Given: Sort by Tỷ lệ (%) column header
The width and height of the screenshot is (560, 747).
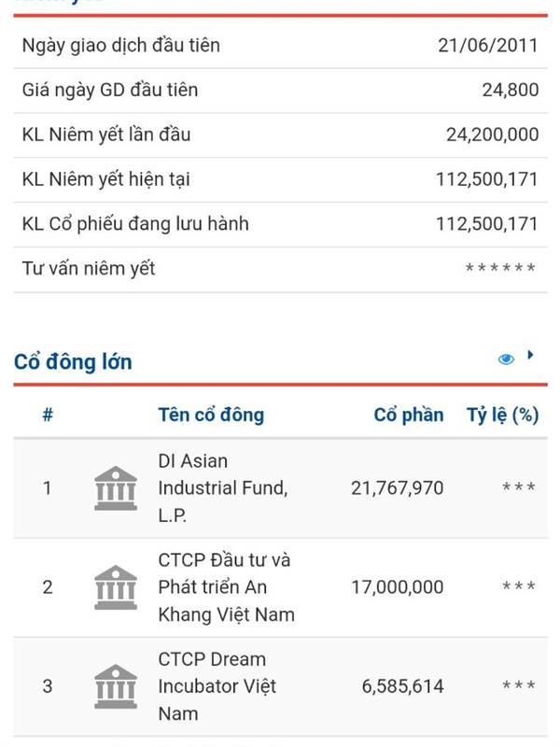Looking at the screenshot, I should tap(502, 415).
